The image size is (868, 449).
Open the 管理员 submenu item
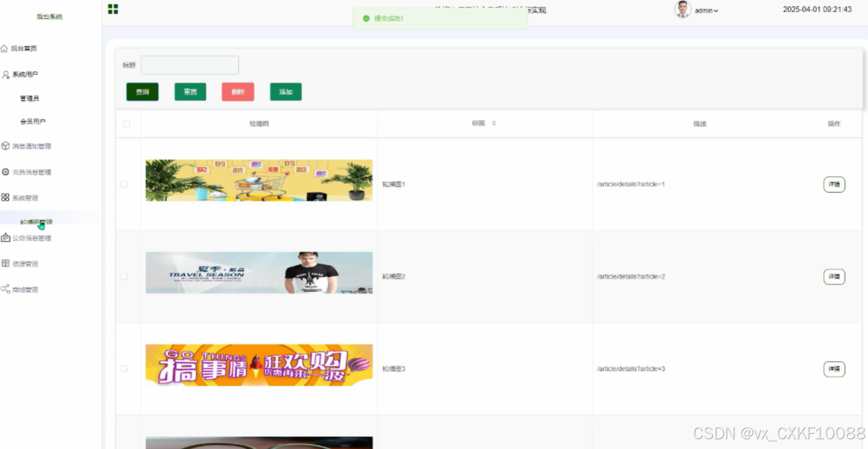coord(29,99)
